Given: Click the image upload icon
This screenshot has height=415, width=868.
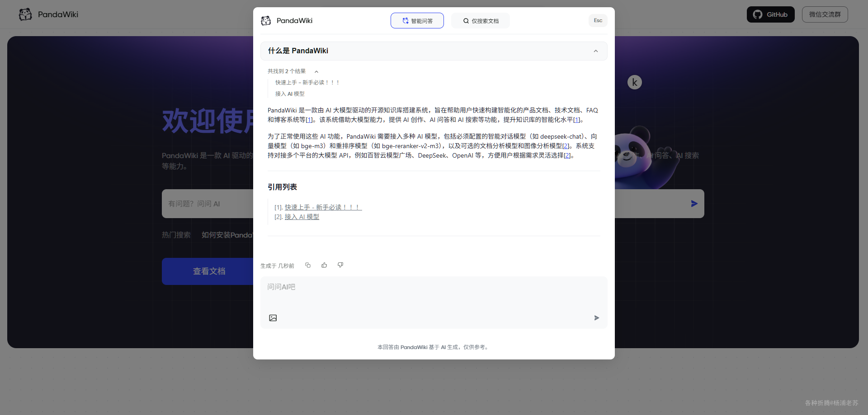Looking at the screenshot, I should coord(273,318).
